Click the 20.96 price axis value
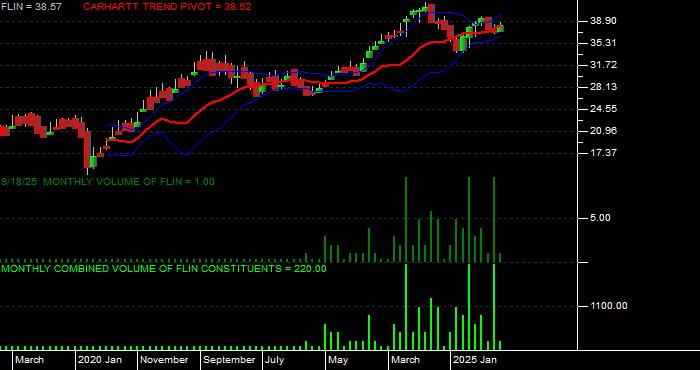The height and width of the screenshot is (370, 700). click(604, 131)
